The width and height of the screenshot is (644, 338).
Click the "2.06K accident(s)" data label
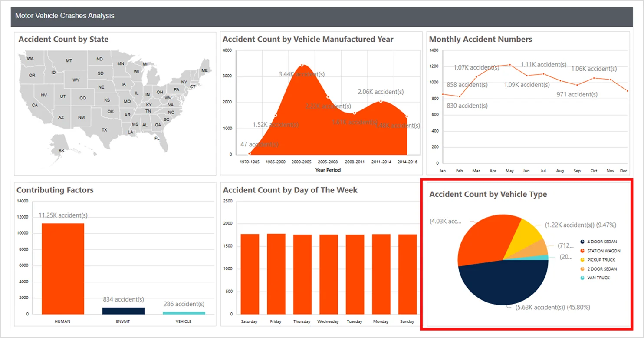click(x=381, y=92)
